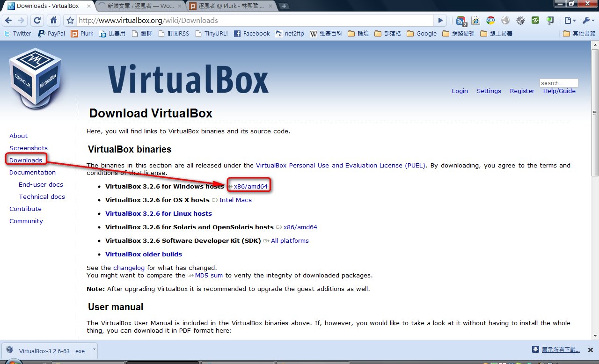
Task: Open the Twitter bookmark
Action: pyautogui.click(x=17, y=34)
